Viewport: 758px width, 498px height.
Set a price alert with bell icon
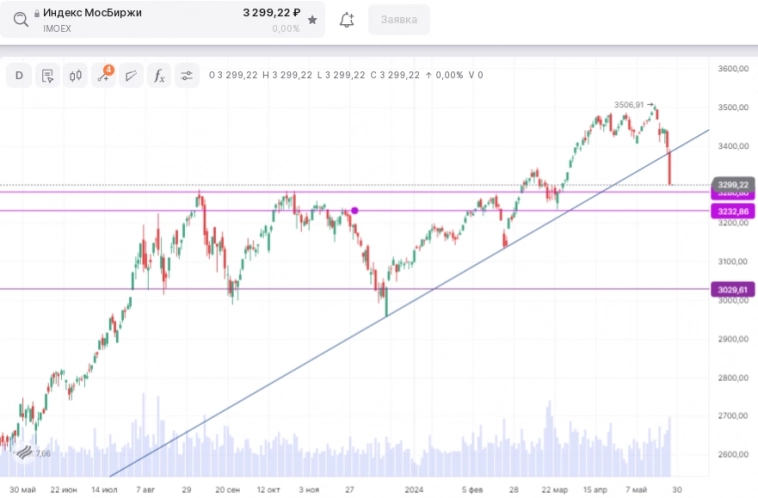347,20
